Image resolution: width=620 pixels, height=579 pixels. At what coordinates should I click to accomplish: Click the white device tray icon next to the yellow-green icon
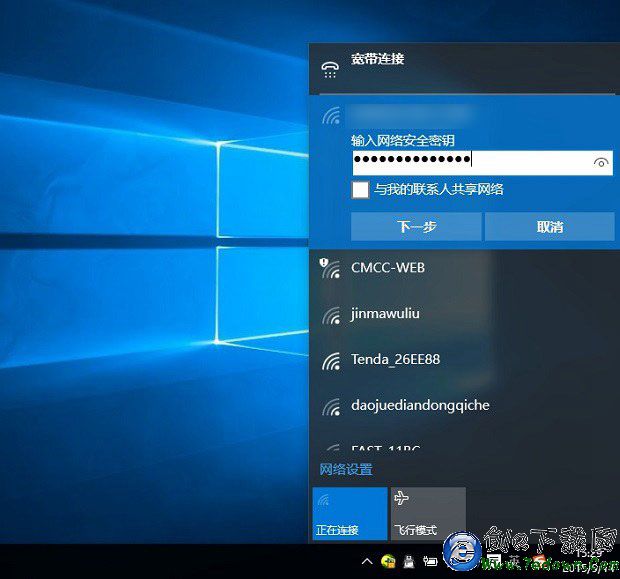click(x=409, y=561)
